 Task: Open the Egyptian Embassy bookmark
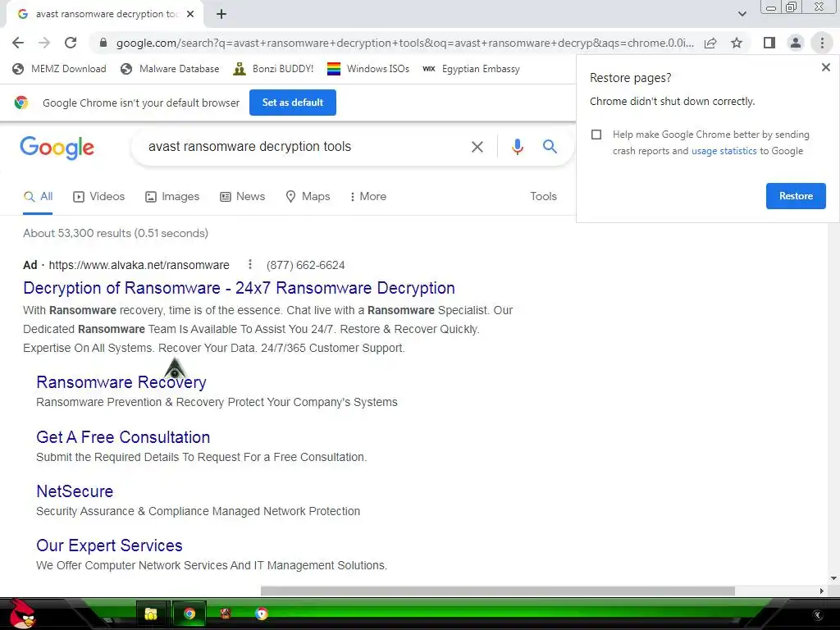tap(471, 69)
